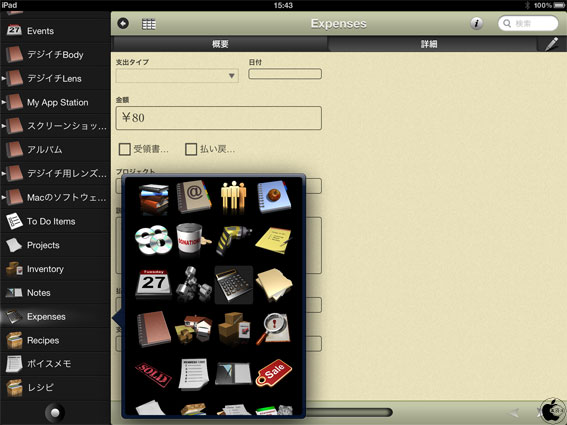This screenshot has width=567, height=425.
Task: Choose the calendar 27 icon in picker
Action: (153, 284)
